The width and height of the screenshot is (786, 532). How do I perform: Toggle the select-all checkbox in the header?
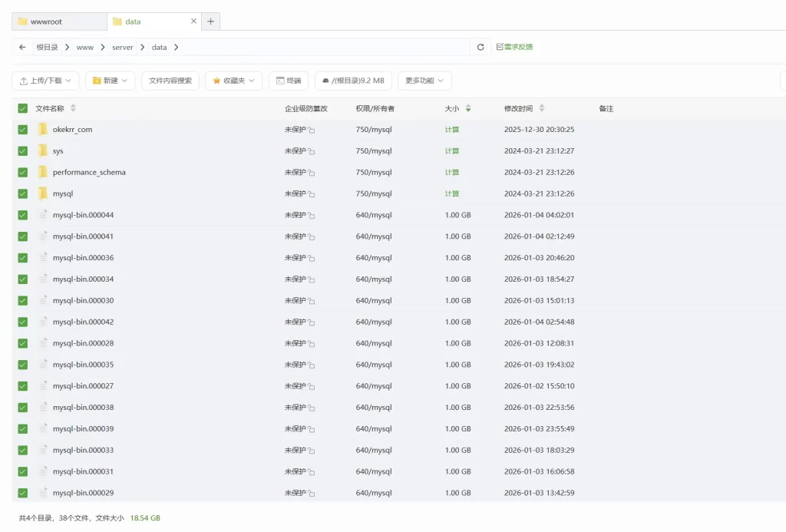[x=23, y=109]
